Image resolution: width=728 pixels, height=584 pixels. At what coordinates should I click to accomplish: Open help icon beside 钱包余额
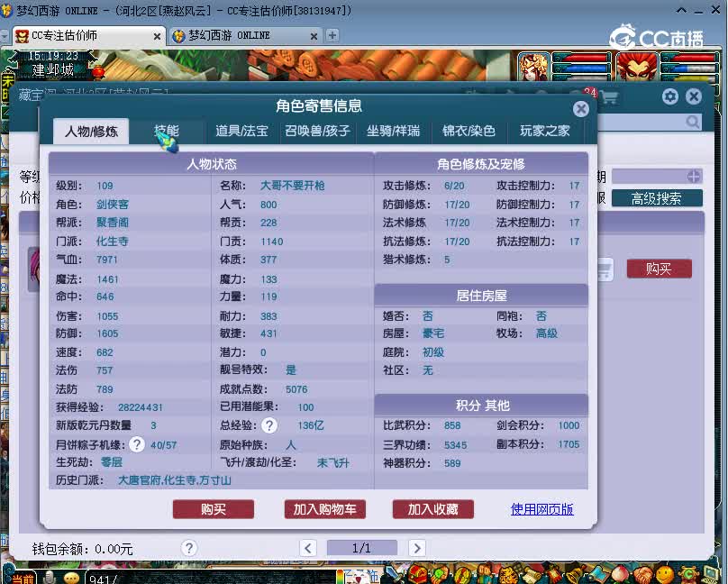pyautogui.click(x=189, y=548)
